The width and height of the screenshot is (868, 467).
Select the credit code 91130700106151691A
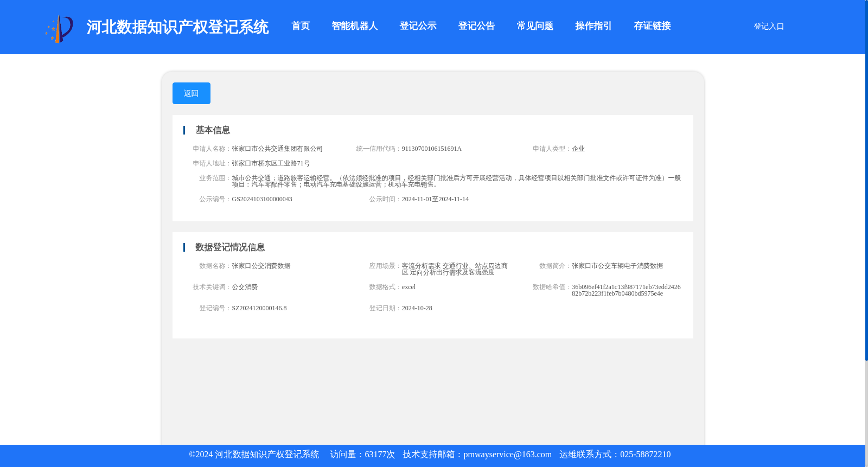[x=431, y=149]
